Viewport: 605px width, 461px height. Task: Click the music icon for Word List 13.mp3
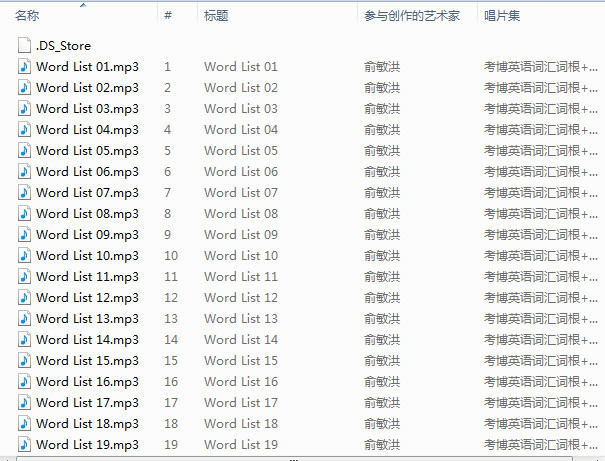(24, 318)
